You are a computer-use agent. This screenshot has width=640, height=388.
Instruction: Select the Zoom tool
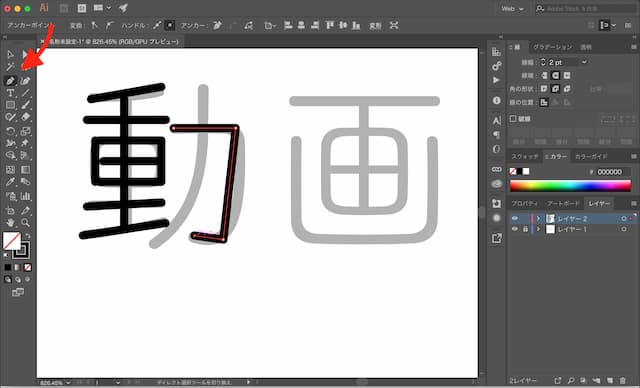coord(25,223)
